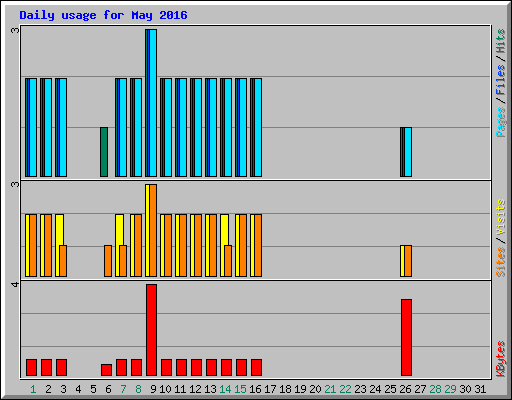Click day label "20" on the x-axis
The width and height of the screenshot is (512, 400).
315,389
